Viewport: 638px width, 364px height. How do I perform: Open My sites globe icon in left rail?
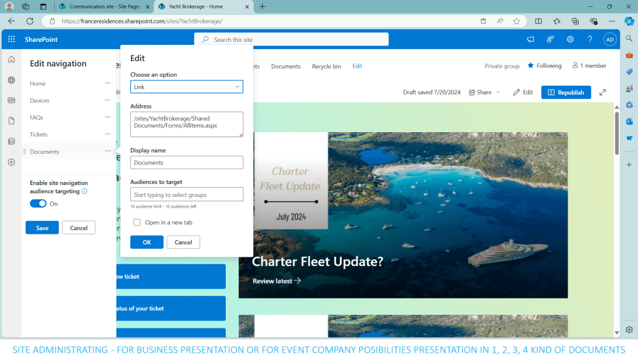[11, 80]
